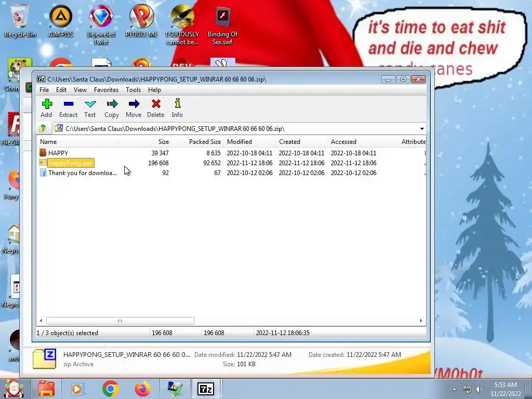Image resolution: width=532 pixels, height=399 pixels.
Task: Click the Move toolbar button
Action: (134, 108)
